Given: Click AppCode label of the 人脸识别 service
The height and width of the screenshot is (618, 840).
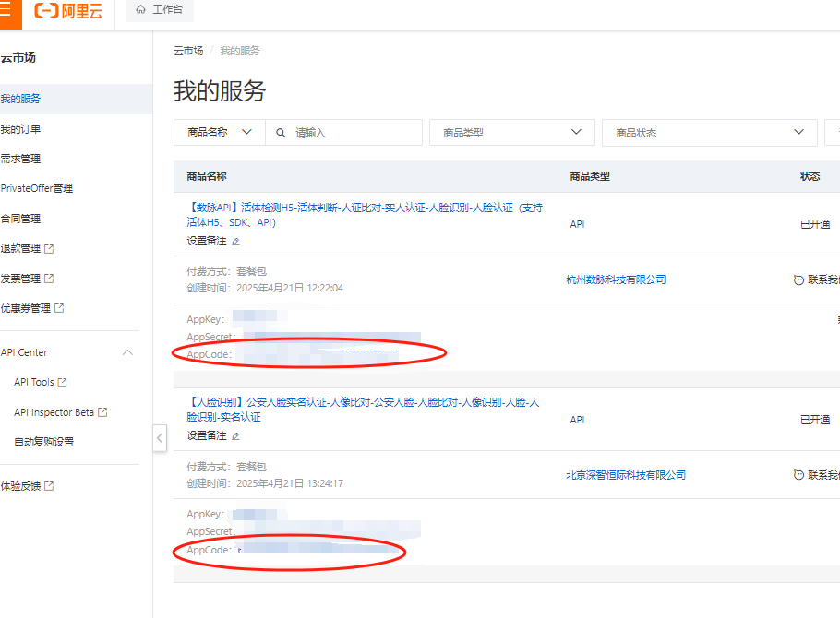Looking at the screenshot, I should point(209,550).
